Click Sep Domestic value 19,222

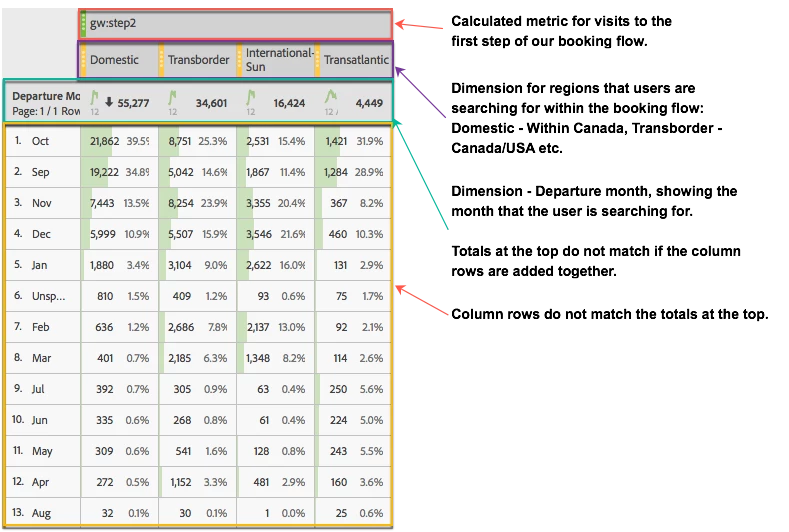(x=104, y=172)
